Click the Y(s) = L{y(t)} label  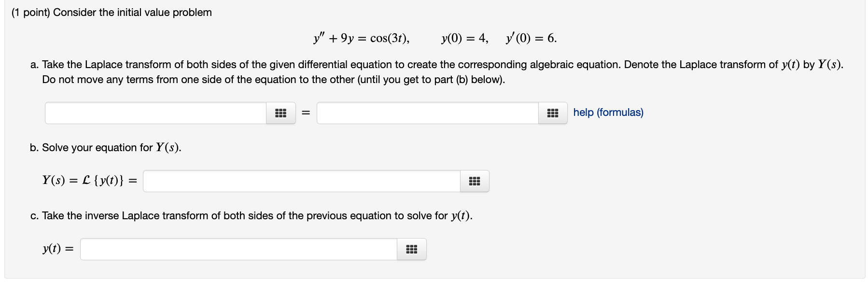coord(88,181)
